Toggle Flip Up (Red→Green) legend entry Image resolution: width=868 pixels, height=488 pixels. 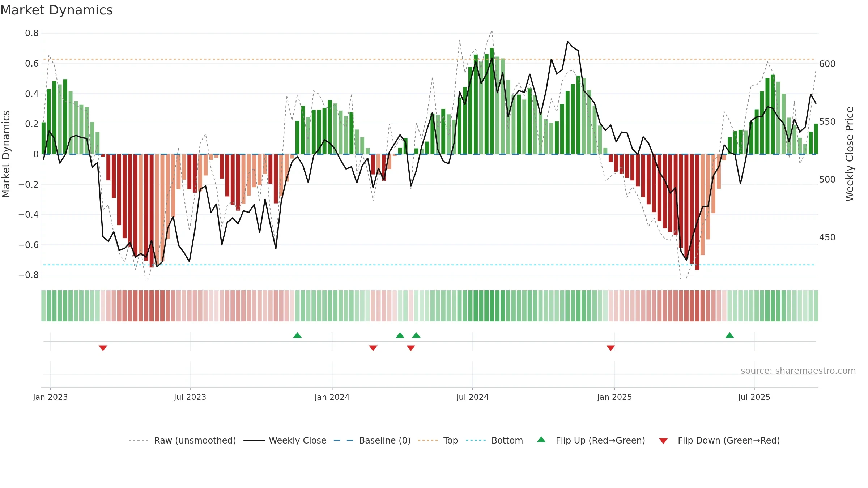coord(591,440)
